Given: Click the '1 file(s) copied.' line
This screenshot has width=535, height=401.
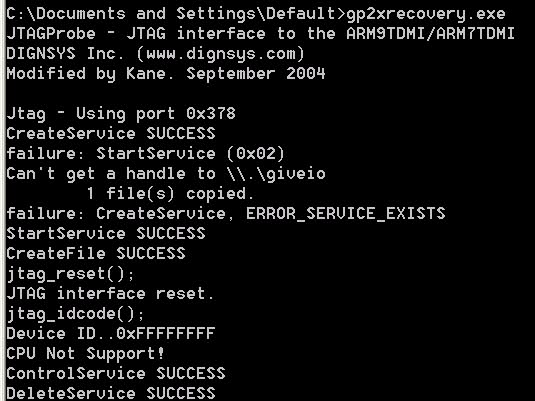Looking at the screenshot, I should click(170, 194).
